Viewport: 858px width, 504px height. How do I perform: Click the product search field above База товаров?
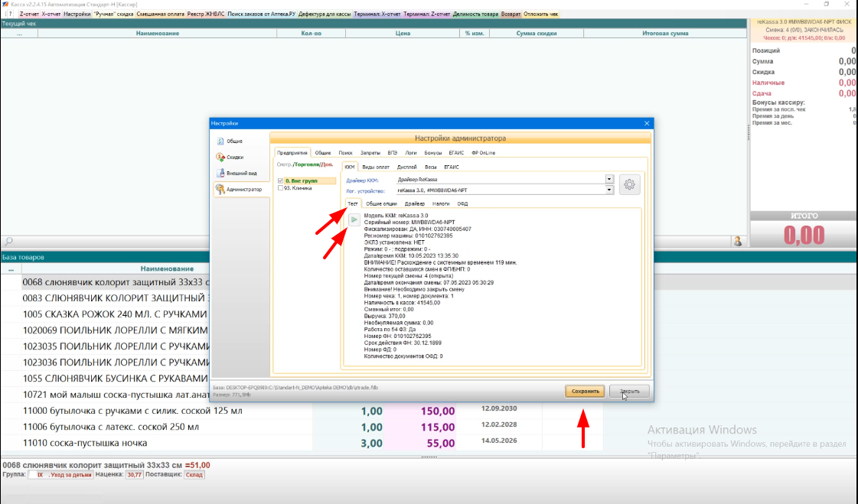[x=372, y=241]
